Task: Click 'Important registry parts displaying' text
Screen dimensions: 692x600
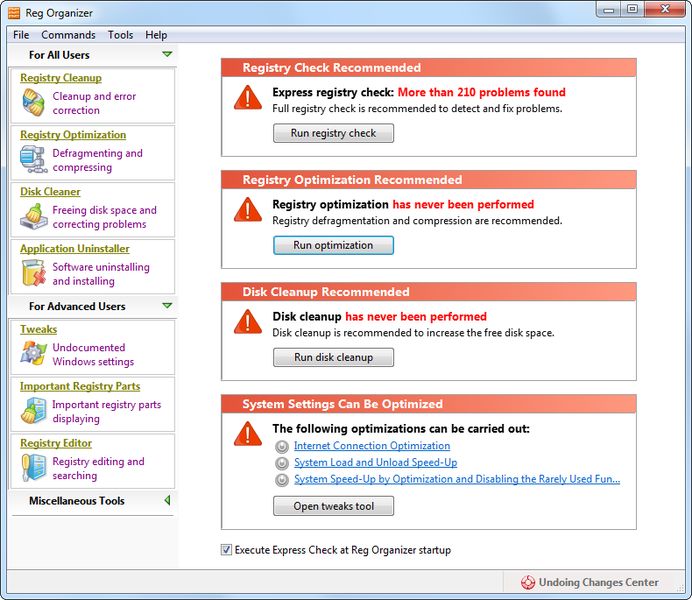Action: pos(106,411)
